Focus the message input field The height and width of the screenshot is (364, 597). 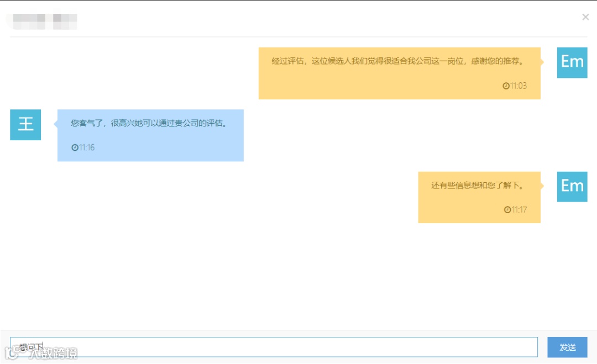tap(274, 347)
